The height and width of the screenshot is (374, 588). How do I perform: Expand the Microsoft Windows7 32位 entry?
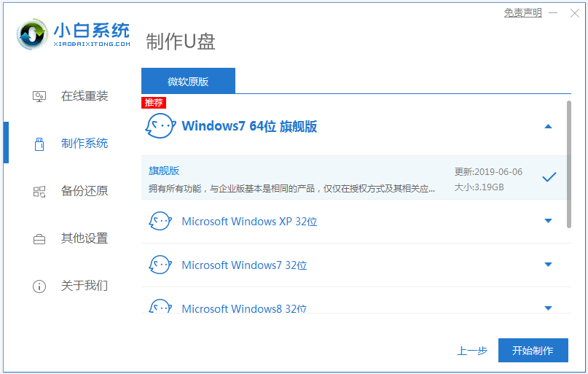click(549, 265)
